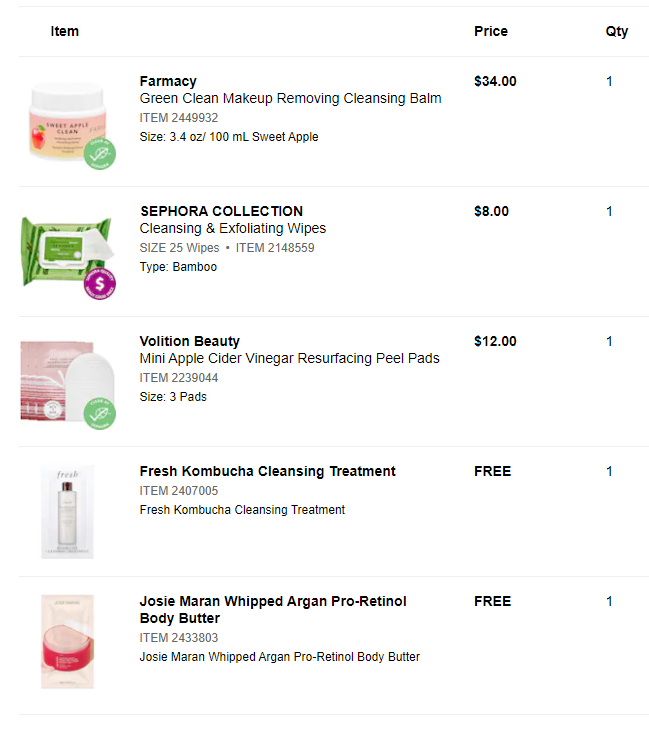
Task: Click Fresh Kombucha Cleansing Treatment bold title
Action: 267,471
